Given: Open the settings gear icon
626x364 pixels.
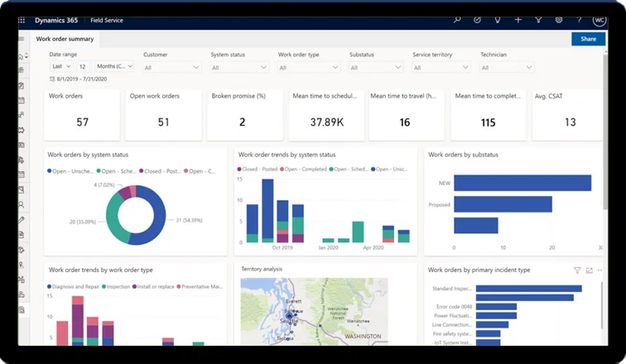Looking at the screenshot, I should coord(559,20).
